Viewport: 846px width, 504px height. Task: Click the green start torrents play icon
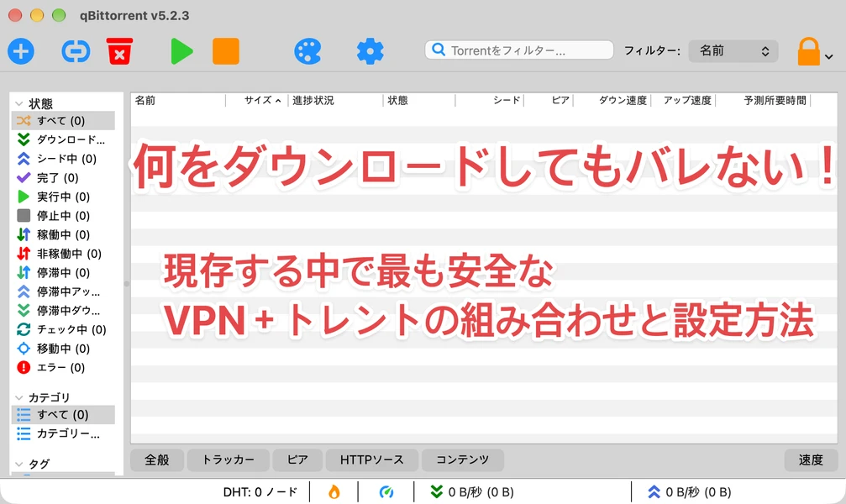181,52
